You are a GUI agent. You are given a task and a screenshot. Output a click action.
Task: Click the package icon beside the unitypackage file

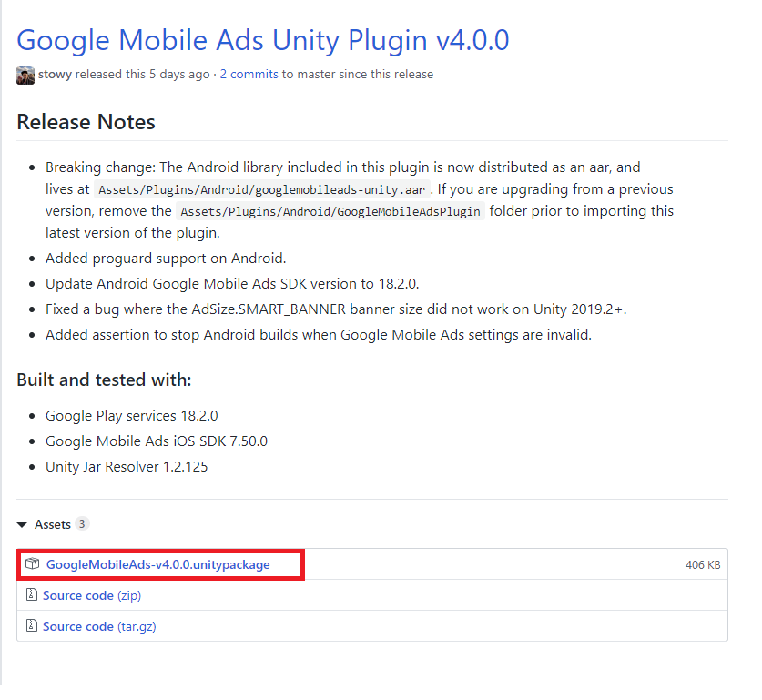tap(33, 563)
